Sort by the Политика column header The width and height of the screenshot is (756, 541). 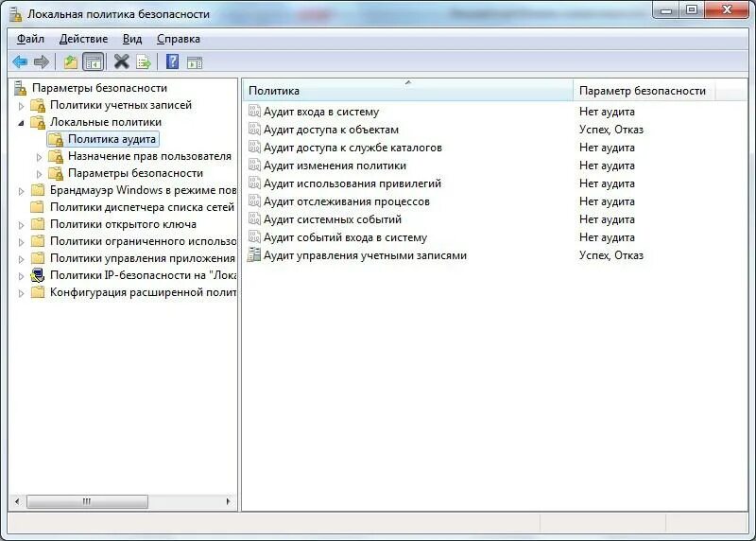coord(408,90)
